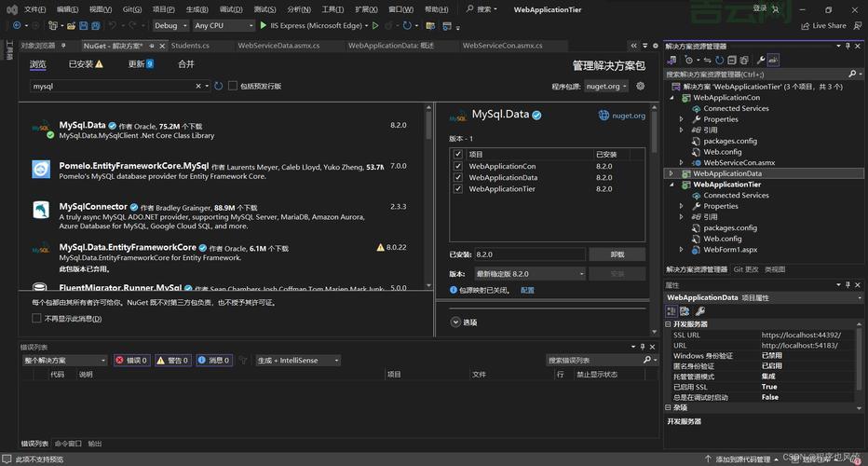Open the nuget.org package source dropdown
Viewport: 868px width, 466px height.
click(605, 86)
